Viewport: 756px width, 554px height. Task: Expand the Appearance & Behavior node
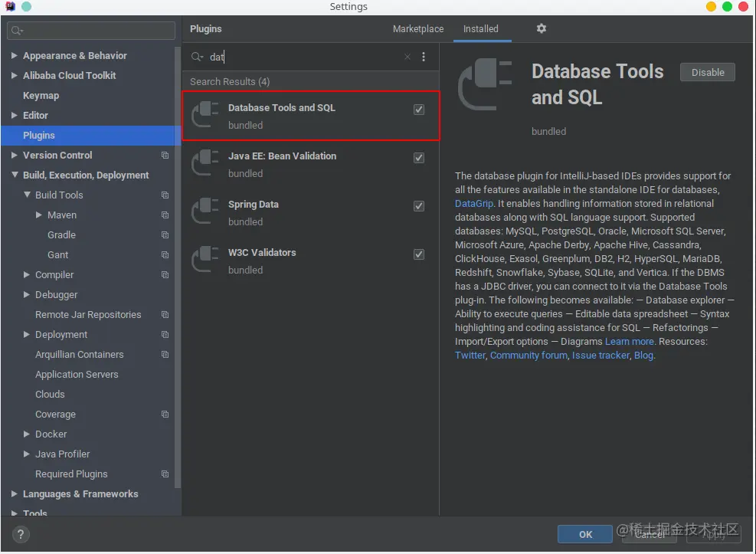pyautogui.click(x=14, y=55)
